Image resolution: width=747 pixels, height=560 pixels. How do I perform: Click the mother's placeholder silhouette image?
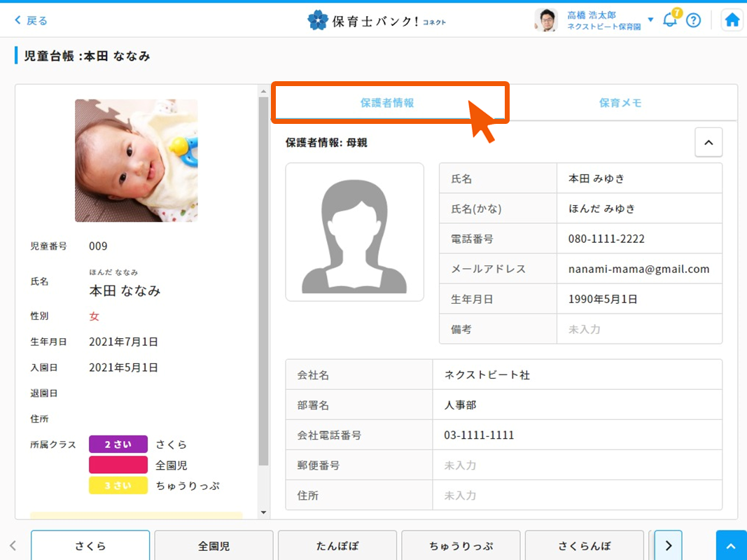coord(354,232)
